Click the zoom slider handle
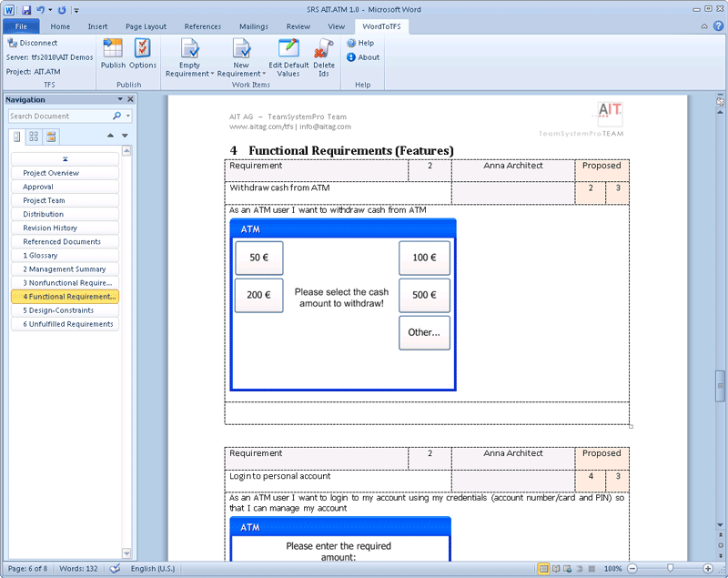 [x=671, y=568]
